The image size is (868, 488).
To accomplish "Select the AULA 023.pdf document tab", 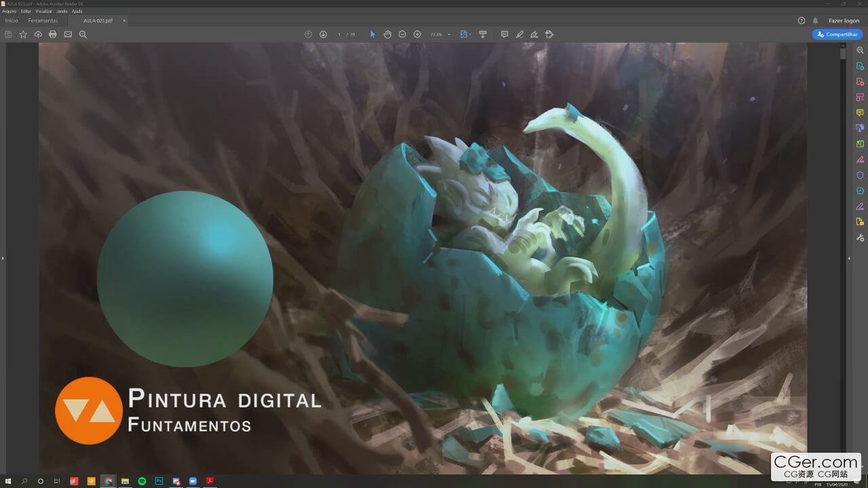I will [98, 21].
